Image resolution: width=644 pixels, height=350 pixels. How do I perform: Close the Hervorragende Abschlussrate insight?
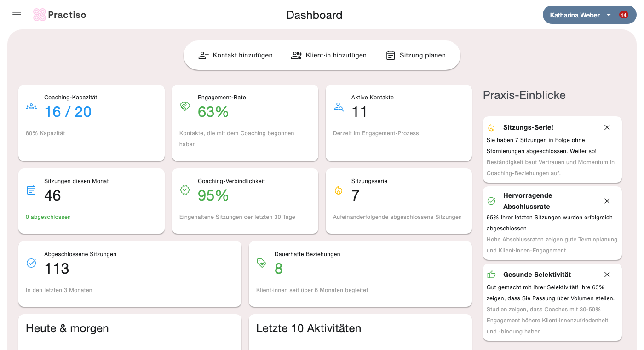607,201
